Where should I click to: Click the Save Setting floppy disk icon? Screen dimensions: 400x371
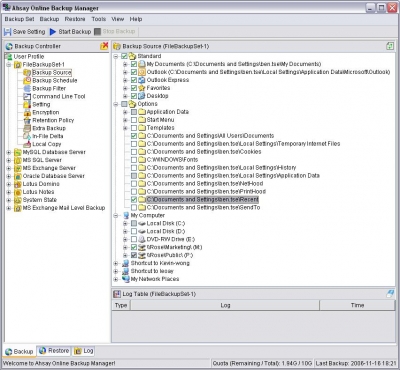[7, 32]
